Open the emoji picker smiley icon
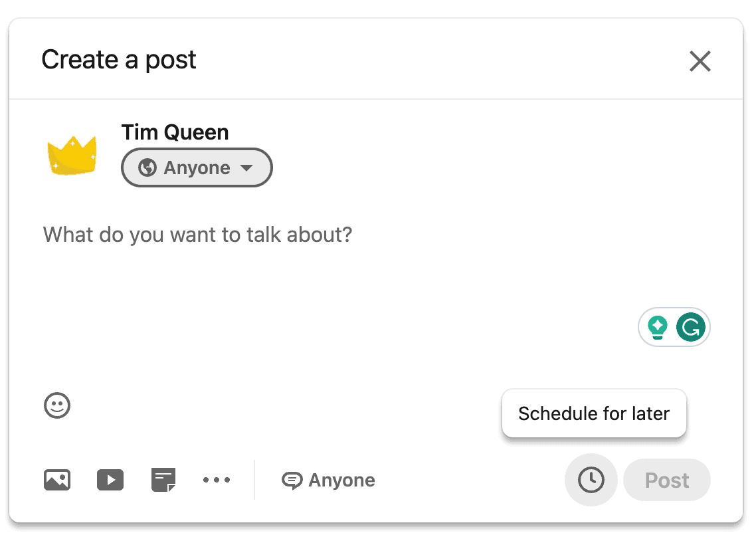 [57, 405]
